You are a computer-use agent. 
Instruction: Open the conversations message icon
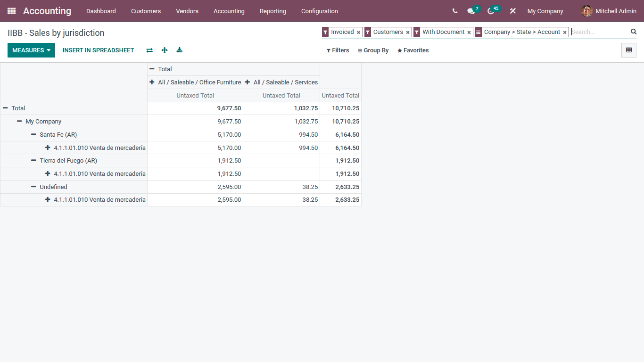point(471,11)
